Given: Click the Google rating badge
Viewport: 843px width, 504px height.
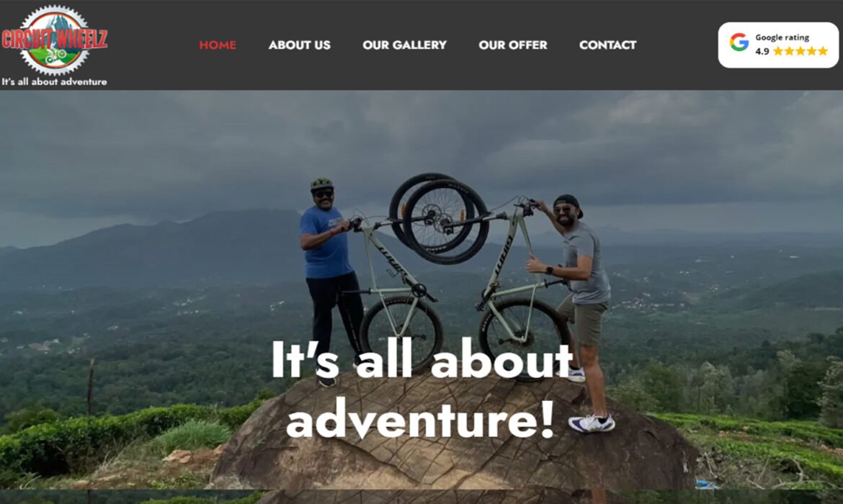Looking at the screenshot, I should 778,45.
